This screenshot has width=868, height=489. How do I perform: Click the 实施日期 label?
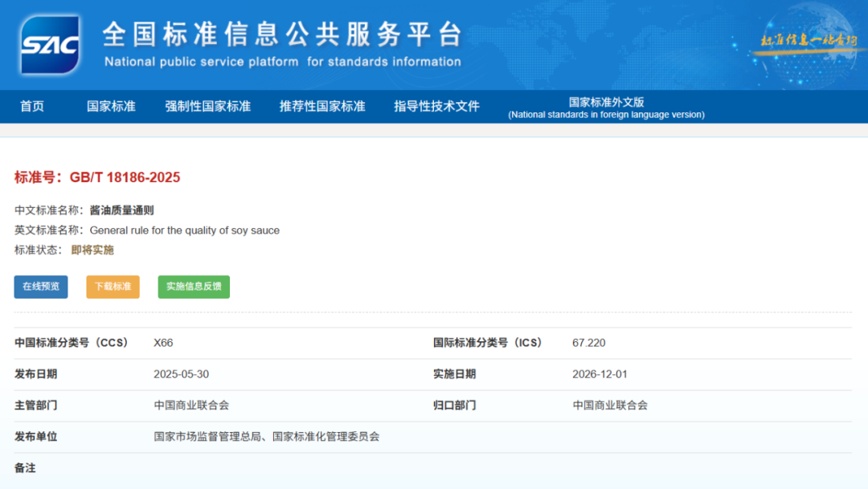tap(454, 374)
